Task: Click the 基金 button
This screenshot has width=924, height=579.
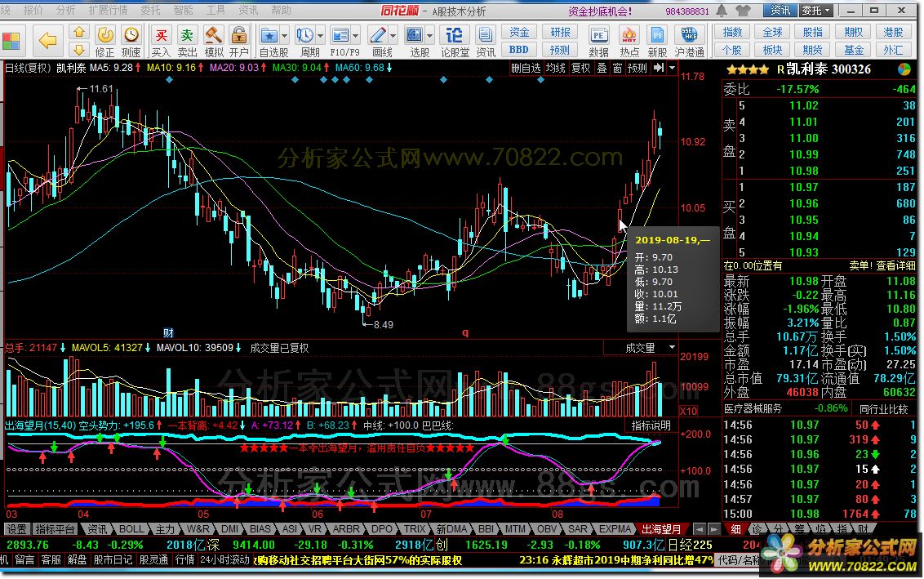Action: [853, 50]
